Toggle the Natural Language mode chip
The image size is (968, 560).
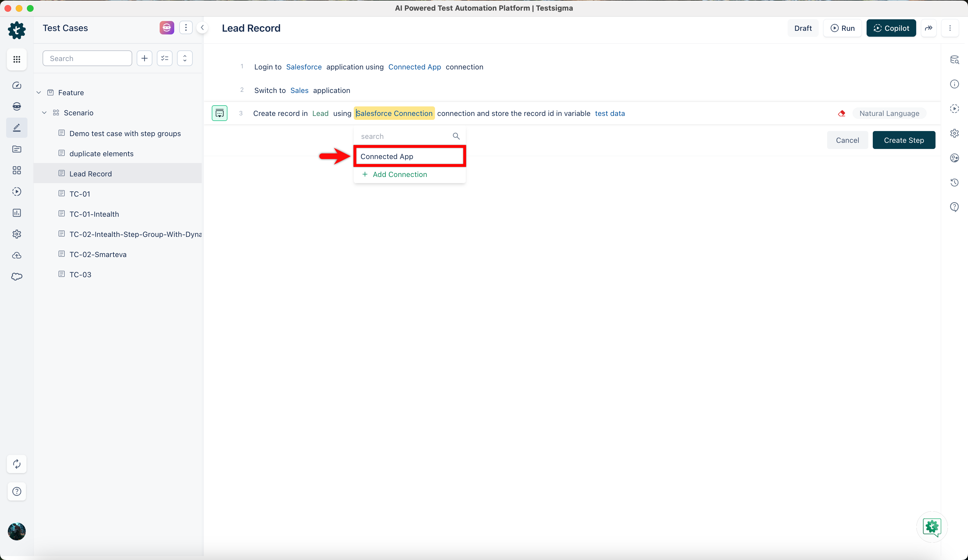coord(889,113)
